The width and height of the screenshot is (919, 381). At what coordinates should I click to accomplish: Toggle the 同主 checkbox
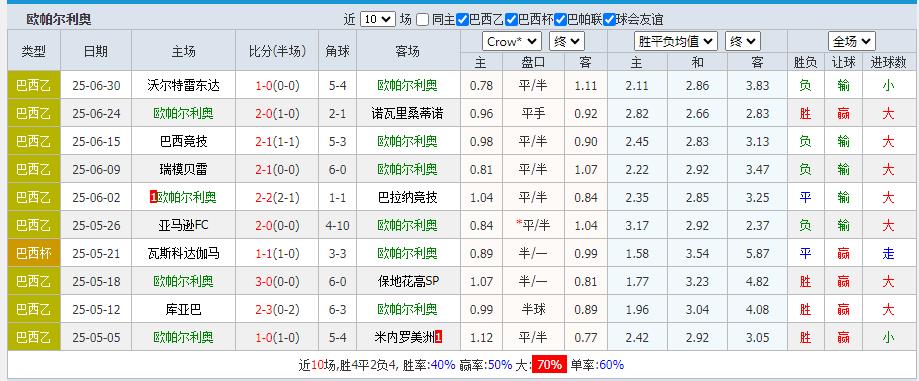pos(423,19)
